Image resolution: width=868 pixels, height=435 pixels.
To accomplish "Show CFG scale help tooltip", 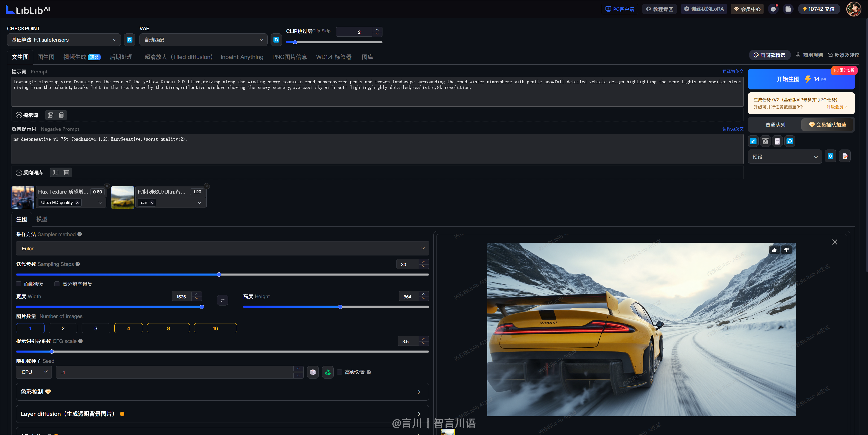I will pyautogui.click(x=80, y=341).
